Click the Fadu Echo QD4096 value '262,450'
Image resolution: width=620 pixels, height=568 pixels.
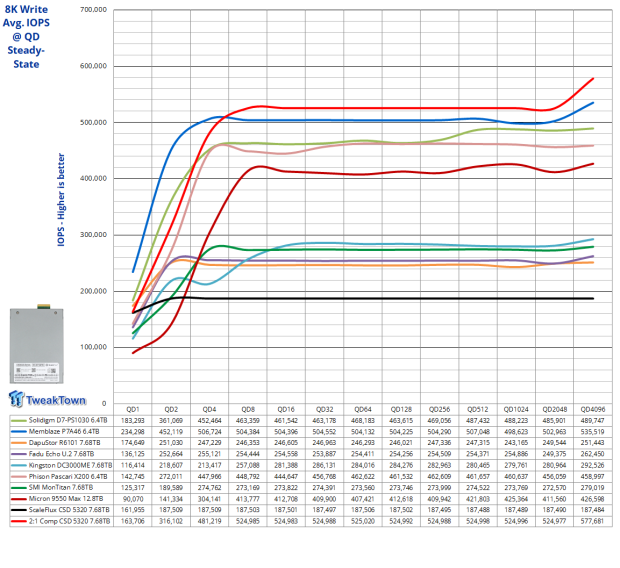point(593,454)
